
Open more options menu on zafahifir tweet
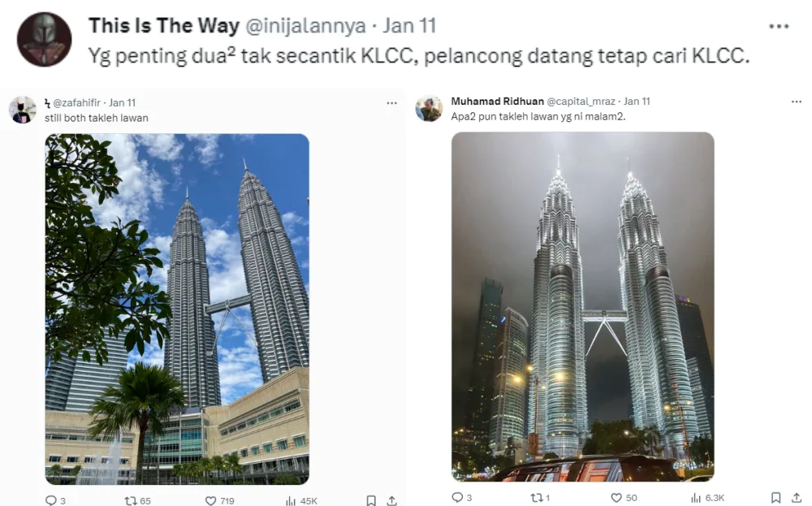(392, 103)
